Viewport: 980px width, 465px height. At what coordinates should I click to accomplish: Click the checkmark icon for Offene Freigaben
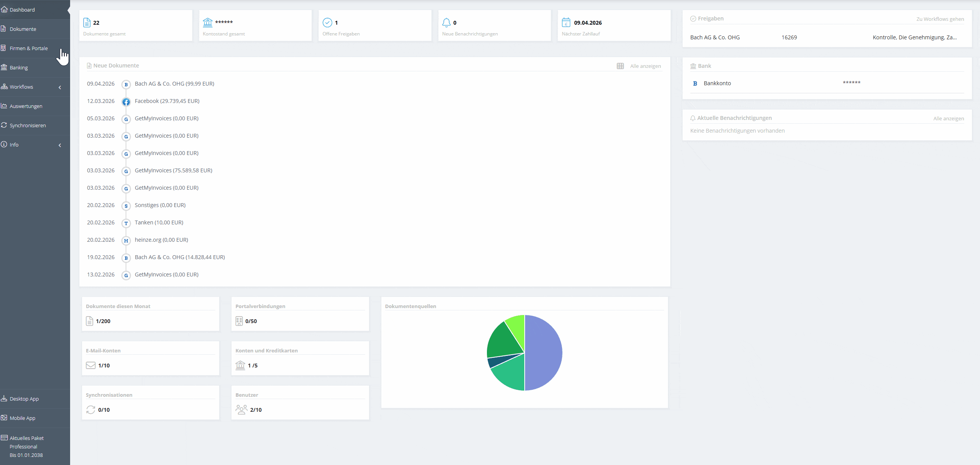[x=327, y=23]
